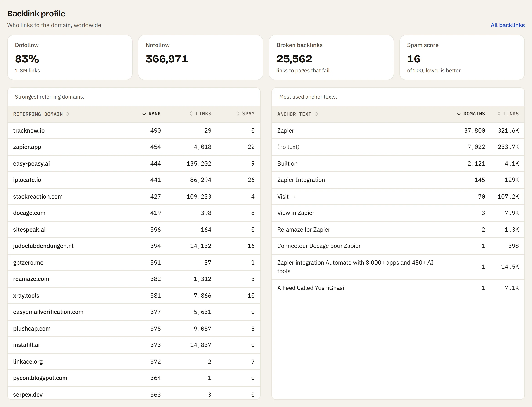The width and height of the screenshot is (532, 407).
Task: Select linkace.org row
Action: pos(134,362)
